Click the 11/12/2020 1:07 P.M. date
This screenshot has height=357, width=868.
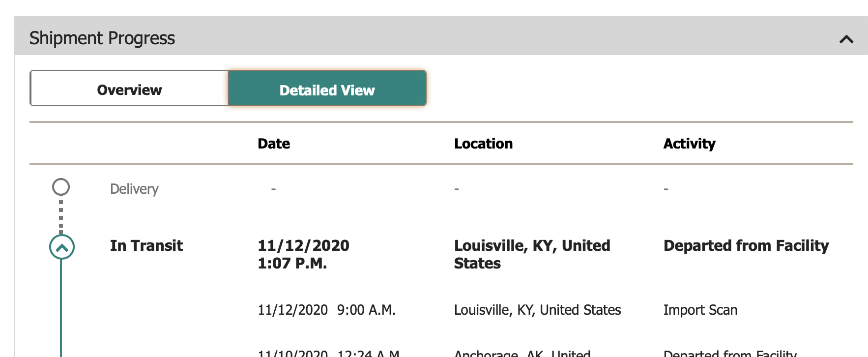tap(303, 254)
